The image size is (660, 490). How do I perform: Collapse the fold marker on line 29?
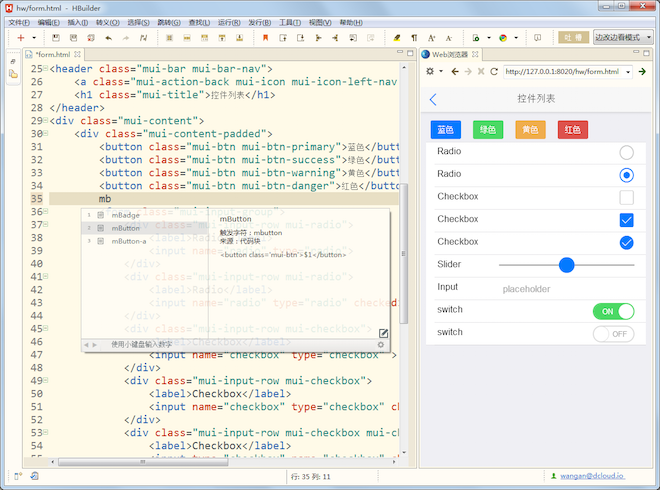coord(45,120)
